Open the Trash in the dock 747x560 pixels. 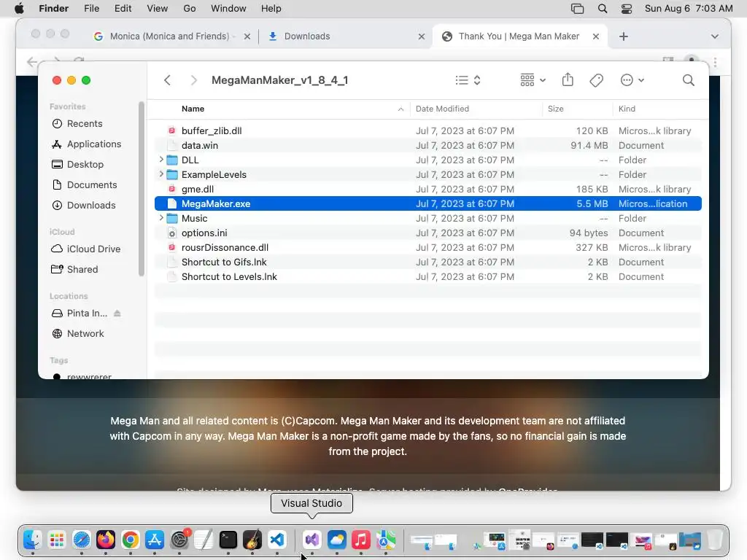(715, 540)
